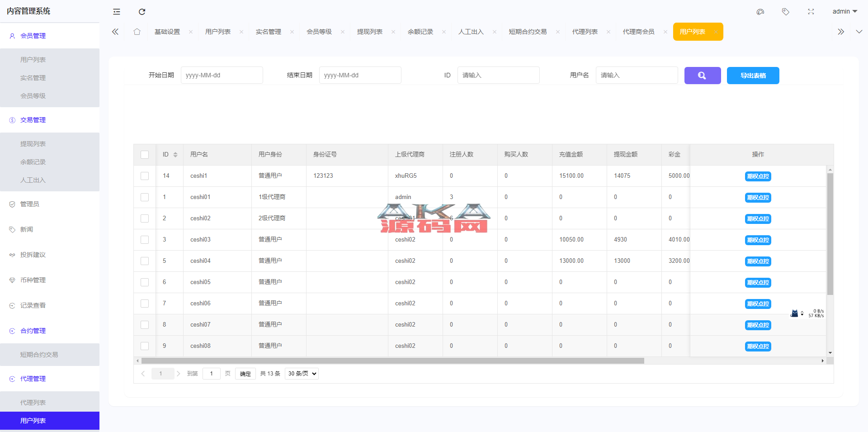The width and height of the screenshot is (868, 432).
Task: Go to the home tab icon
Action: pos(137,32)
